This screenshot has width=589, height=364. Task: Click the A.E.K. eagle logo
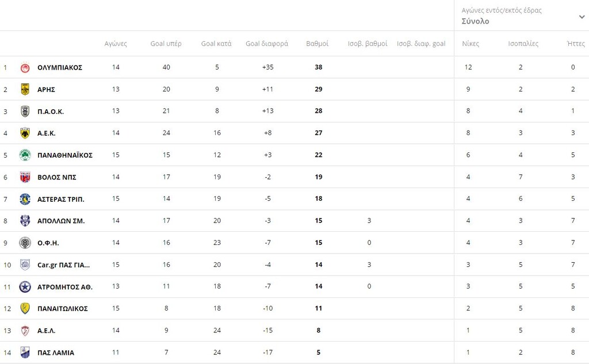[25, 133]
